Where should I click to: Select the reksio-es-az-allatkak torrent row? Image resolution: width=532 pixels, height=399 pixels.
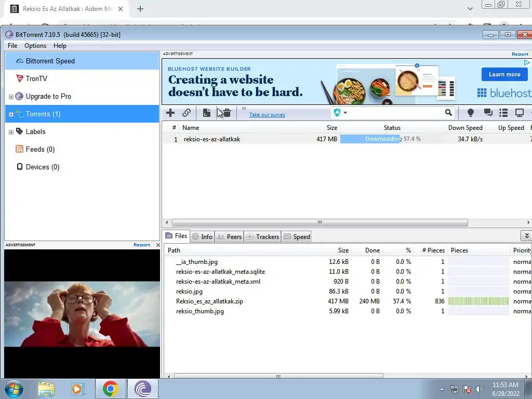(347, 139)
